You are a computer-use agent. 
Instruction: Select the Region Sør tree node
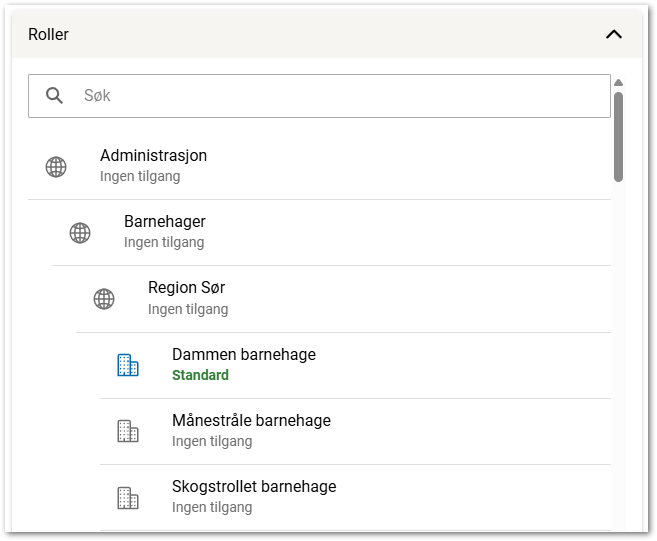(x=186, y=288)
